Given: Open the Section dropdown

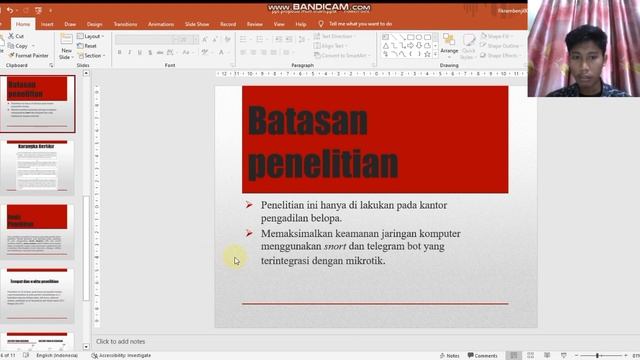Looking at the screenshot, I should [91, 56].
